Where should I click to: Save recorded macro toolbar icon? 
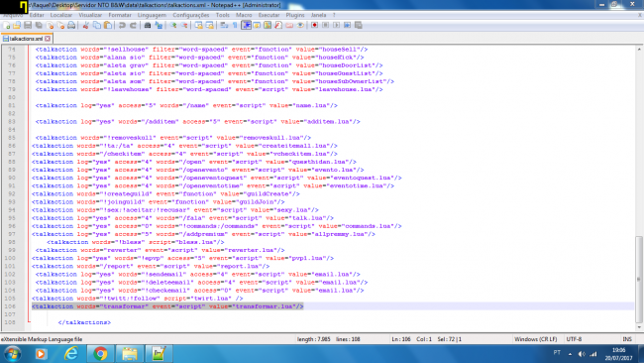click(358, 26)
